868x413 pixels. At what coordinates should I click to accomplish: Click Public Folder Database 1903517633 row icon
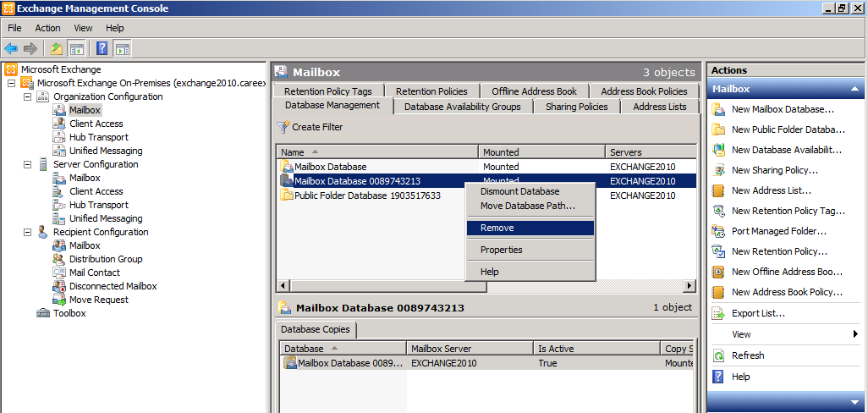point(287,195)
